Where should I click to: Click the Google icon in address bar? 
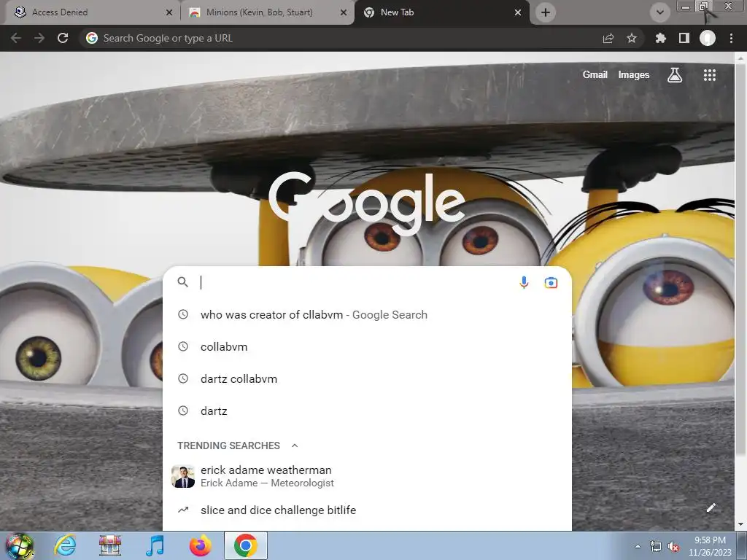click(x=92, y=38)
